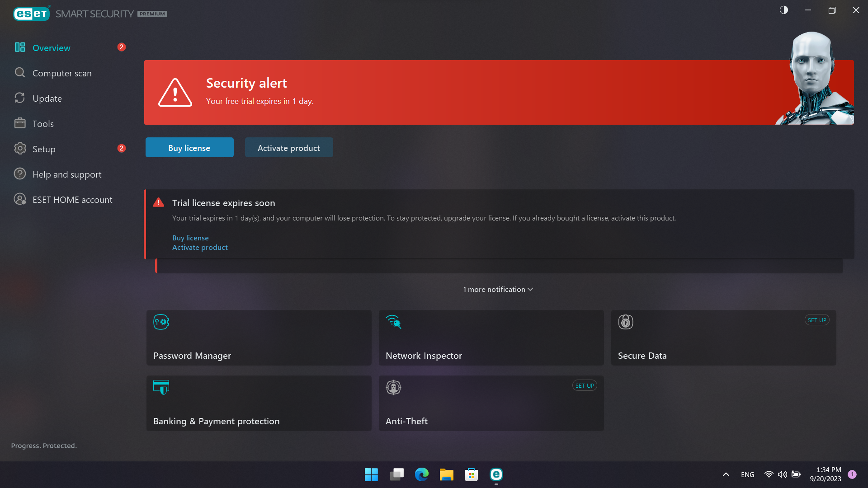Click the Banking & Payment protection card icon
Viewport: 868px width, 488px height.
[x=161, y=387]
